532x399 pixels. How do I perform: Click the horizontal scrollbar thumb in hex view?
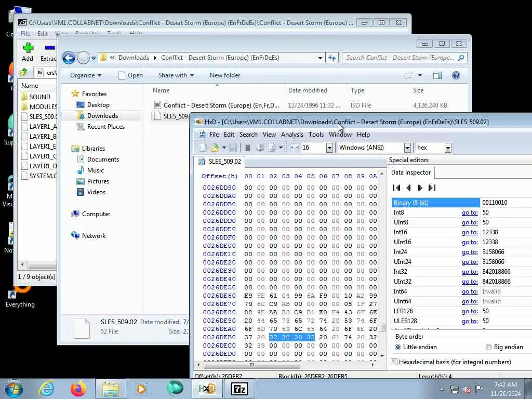(x=251, y=365)
